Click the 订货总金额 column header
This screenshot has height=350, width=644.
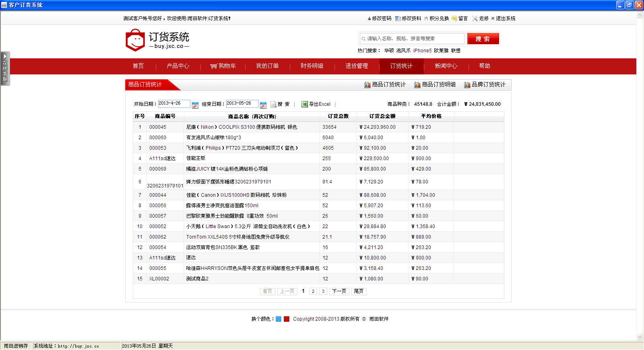pyautogui.click(x=382, y=116)
